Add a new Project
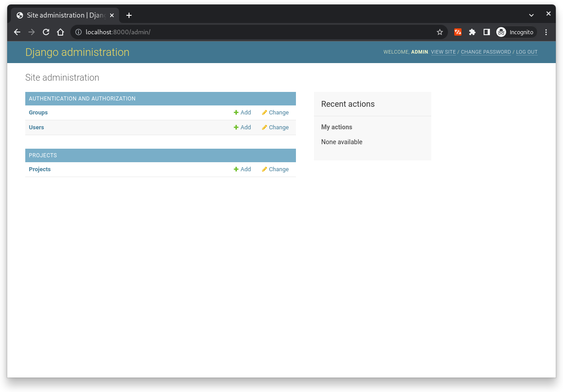This screenshot has width=563, height=392. click(242, 169)
